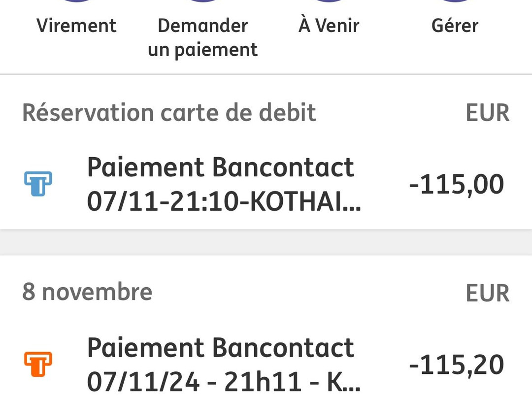Click the EUR label beside 8 novembre

(488, 293)
